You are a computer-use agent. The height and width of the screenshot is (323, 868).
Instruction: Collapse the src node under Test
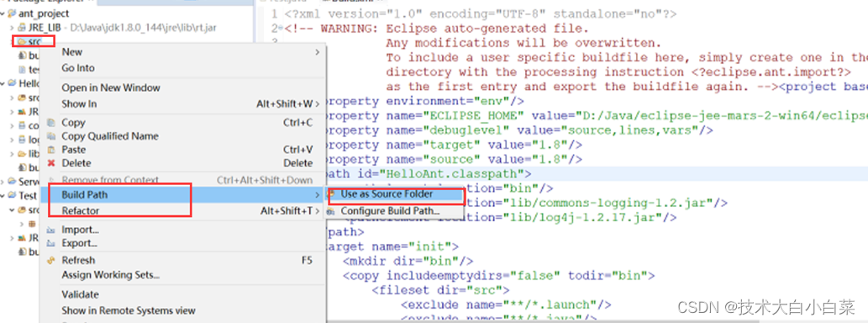coord(12,210)
